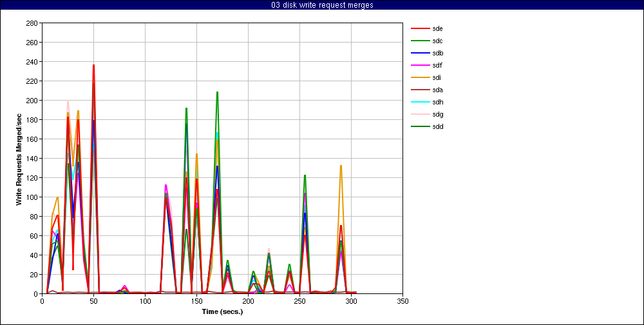The image size is (644, 325).
Task: Click the pink sdg legend line swatch
Action: click(x=420, y=114)
